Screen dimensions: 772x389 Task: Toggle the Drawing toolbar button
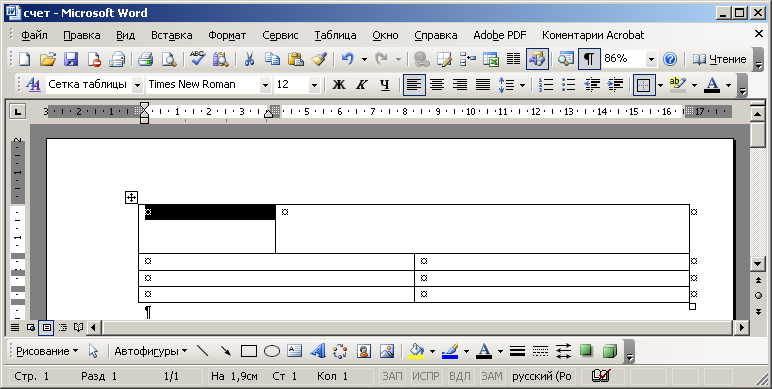pos(537,59)
